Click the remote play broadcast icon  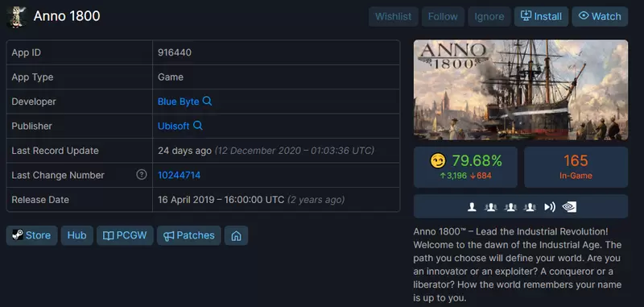550,207
